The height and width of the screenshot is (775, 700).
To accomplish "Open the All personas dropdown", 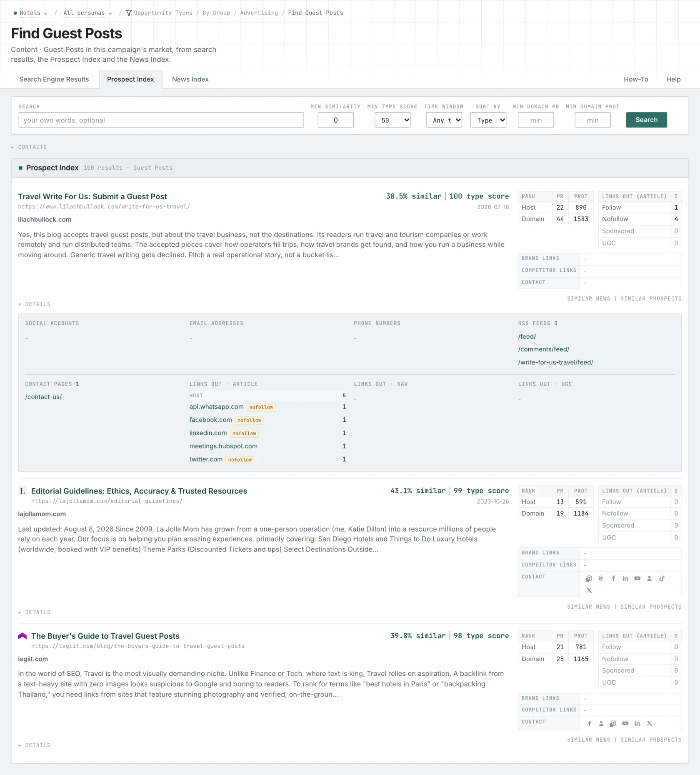I will pyautogui.click(x=87, y=13).
